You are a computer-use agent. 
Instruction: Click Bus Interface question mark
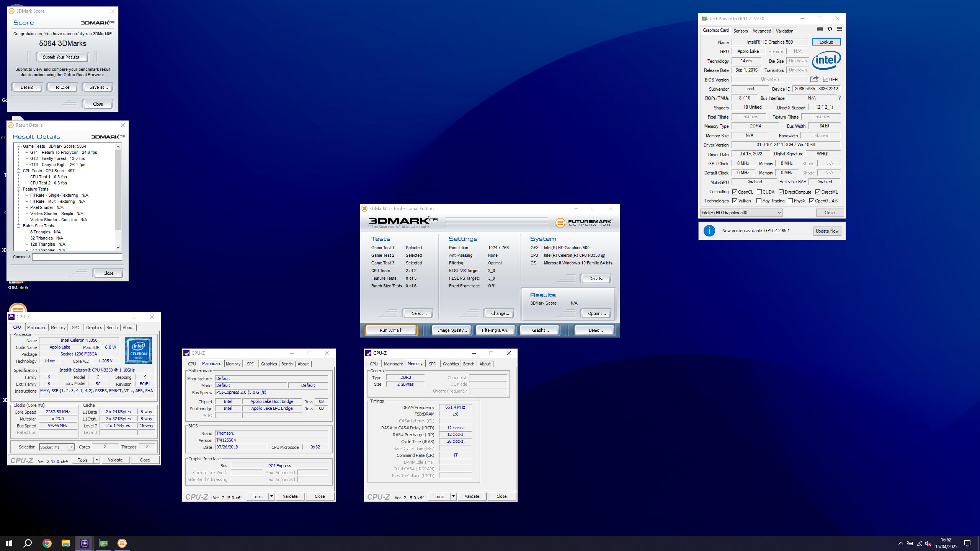click(x=839, y=98)
